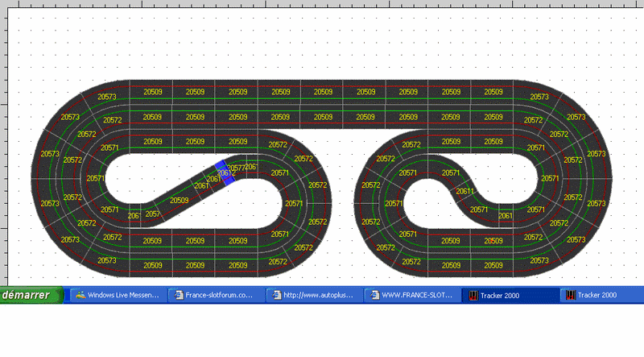644x357 pixels.
Task: Click empty grid space inside the left loop
Action: [x=137, y=176]
